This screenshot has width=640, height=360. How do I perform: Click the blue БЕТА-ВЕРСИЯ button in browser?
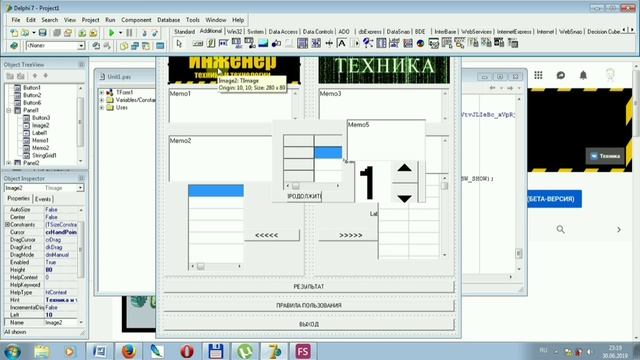[554, 199]
